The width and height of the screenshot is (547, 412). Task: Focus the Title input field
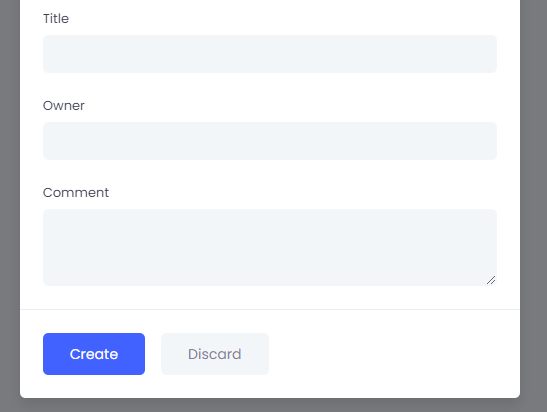click(x=270, y=54)
